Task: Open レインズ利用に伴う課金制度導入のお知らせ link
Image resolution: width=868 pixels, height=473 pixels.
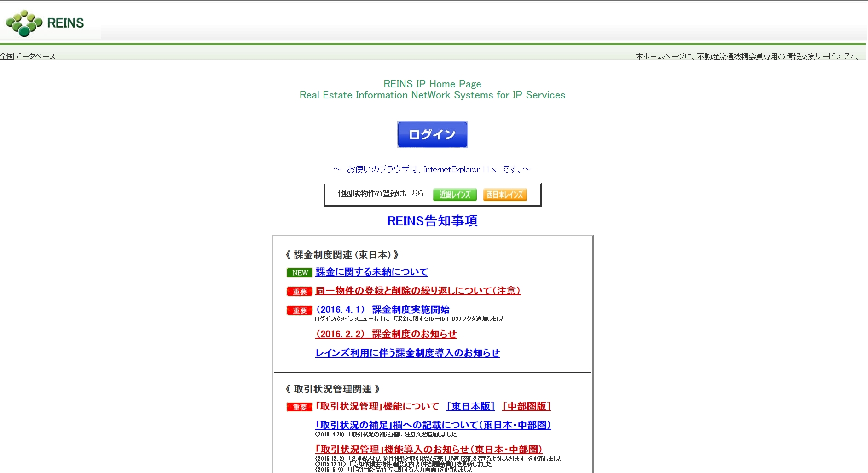Action: click(407, 353)
